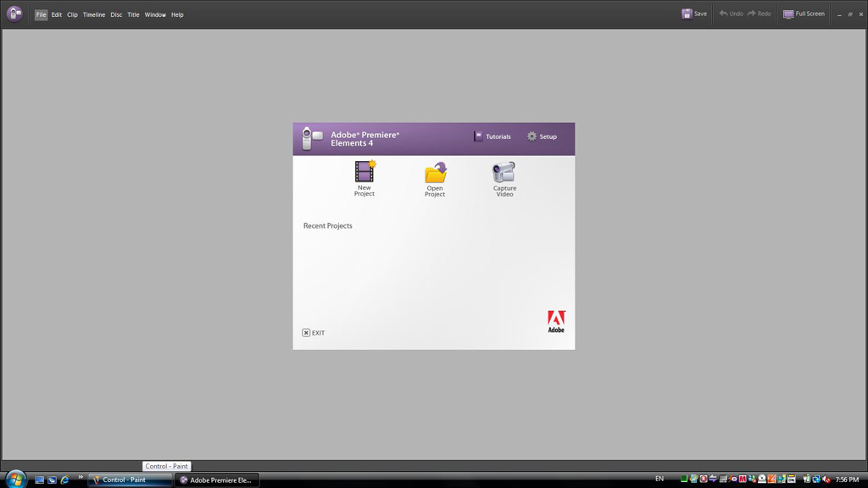Open Setup with the gear icon

pyautogui.click(x=542, y=136)
